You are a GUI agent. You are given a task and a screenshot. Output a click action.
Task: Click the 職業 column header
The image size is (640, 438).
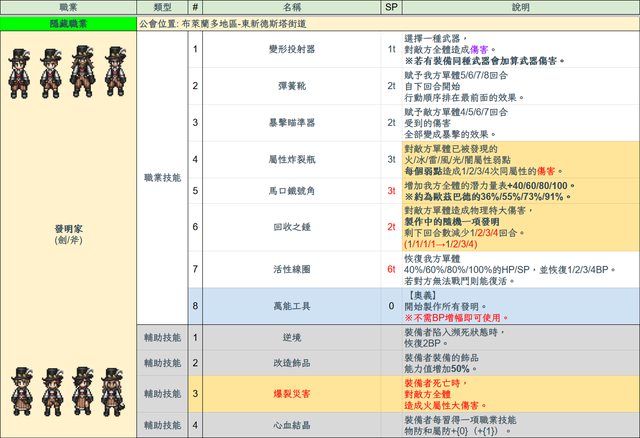[67, 6]
